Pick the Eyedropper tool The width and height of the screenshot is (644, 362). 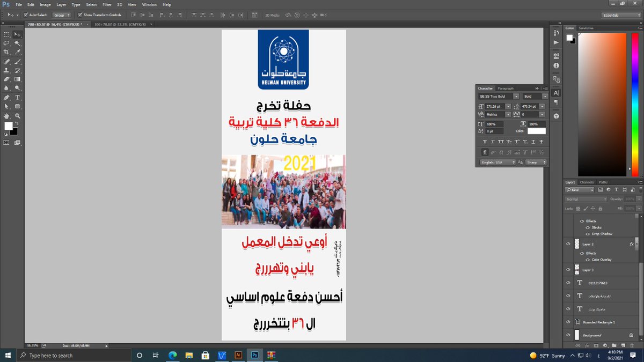coord(18,51)
